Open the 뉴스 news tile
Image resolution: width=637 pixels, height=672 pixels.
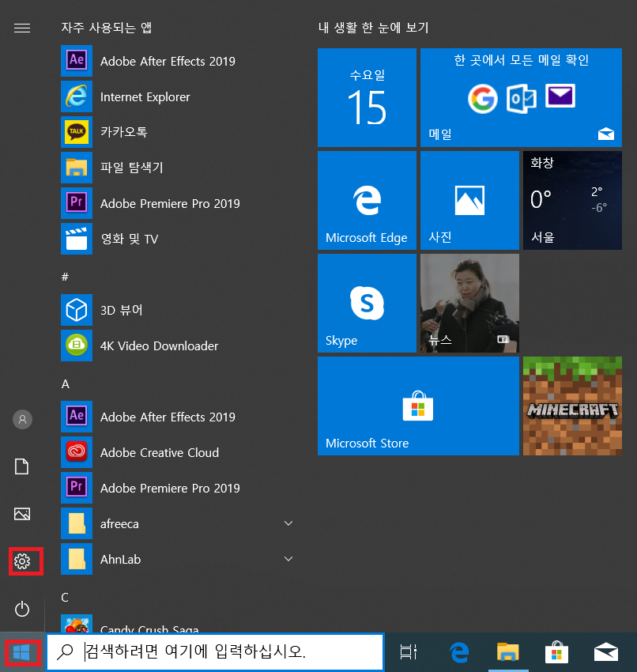[469, 304]
